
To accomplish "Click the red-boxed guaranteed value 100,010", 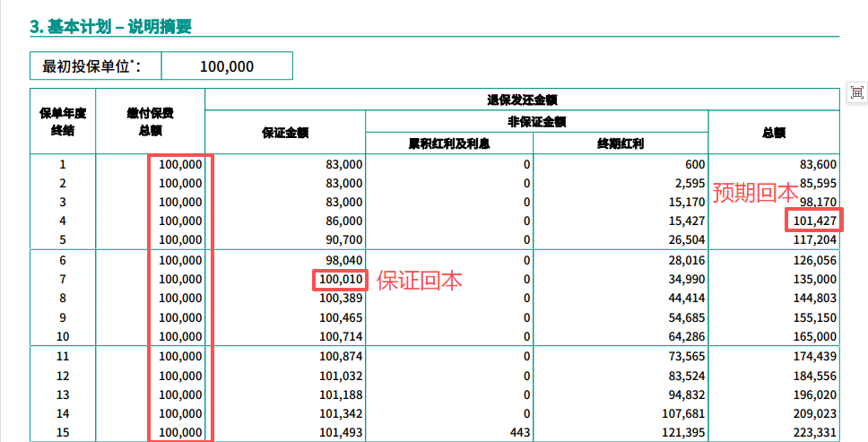I will pyautogui.click(x=340, y=280).
